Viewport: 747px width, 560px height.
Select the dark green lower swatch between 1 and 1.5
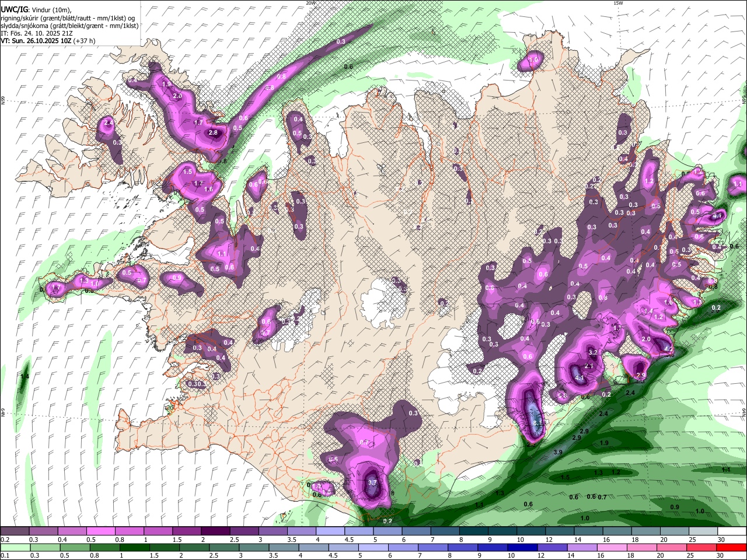(x=135, y=548)
